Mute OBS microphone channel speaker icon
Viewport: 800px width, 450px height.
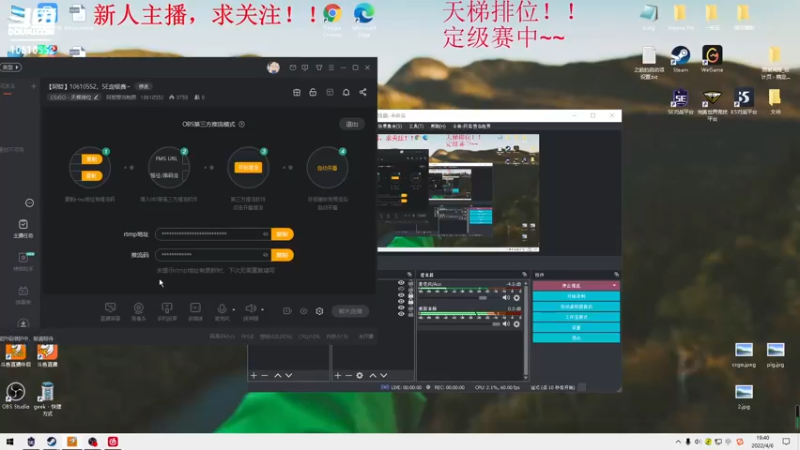[506, 298]
